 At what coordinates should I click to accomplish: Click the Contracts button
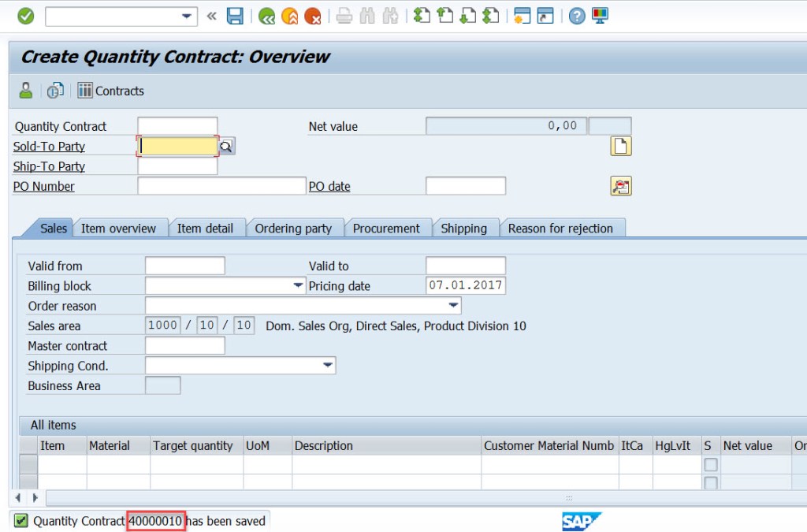pyautogui.click(x=110, y=90)
